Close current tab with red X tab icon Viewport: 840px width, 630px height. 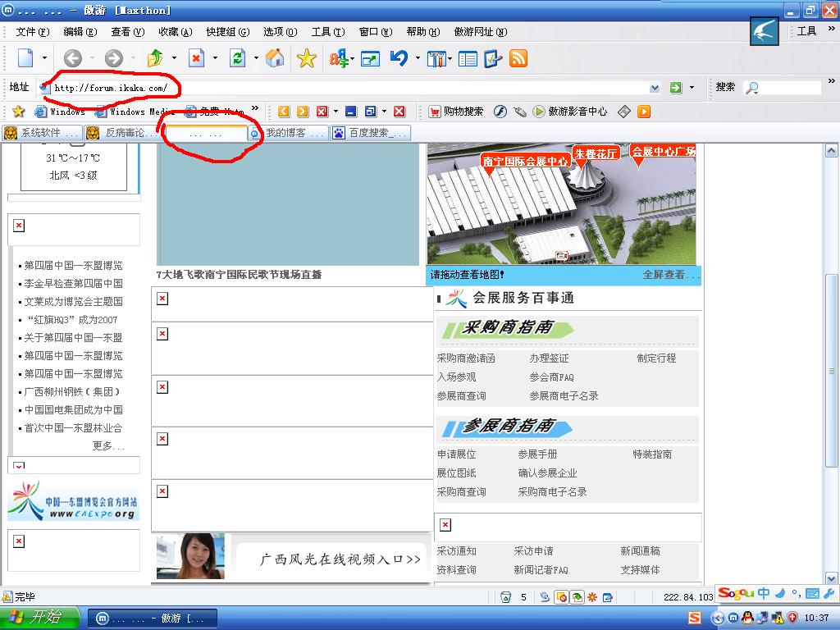322,112
